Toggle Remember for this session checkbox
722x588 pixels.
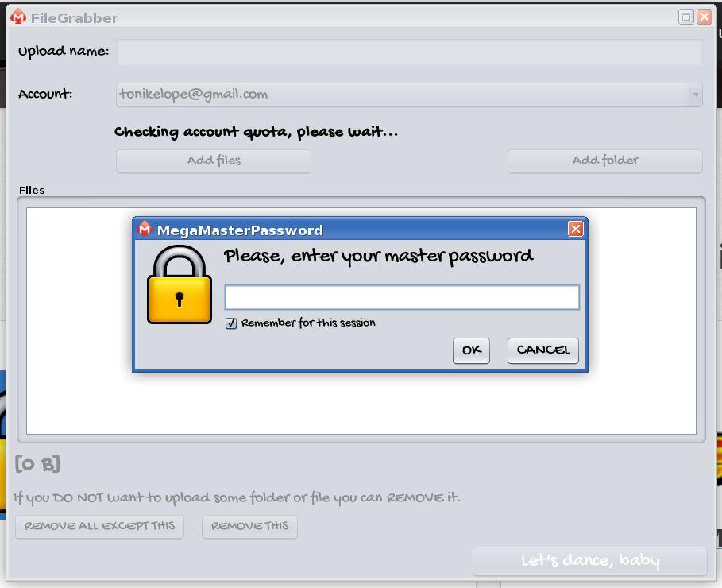coord(231,323)
